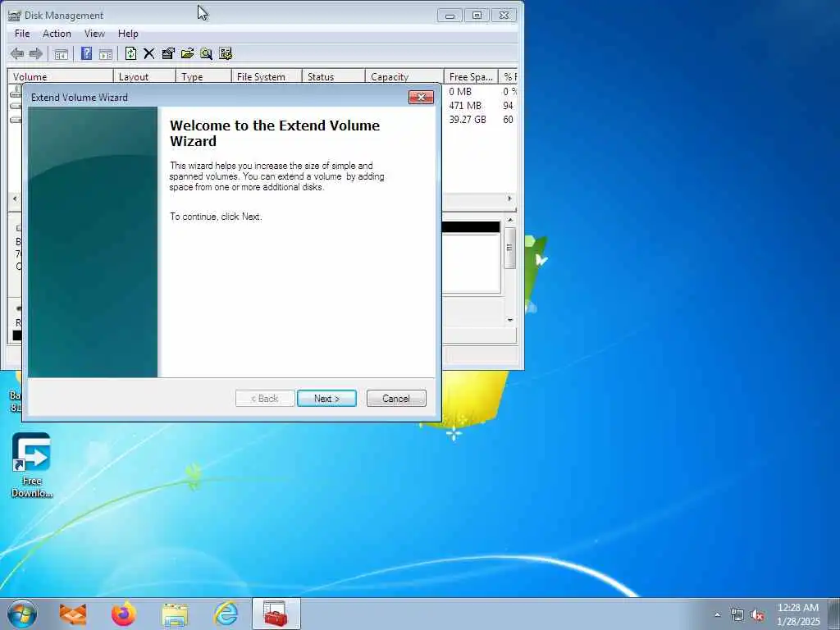
Task: Minimize the Disk Management window
Action: (450, 16)
